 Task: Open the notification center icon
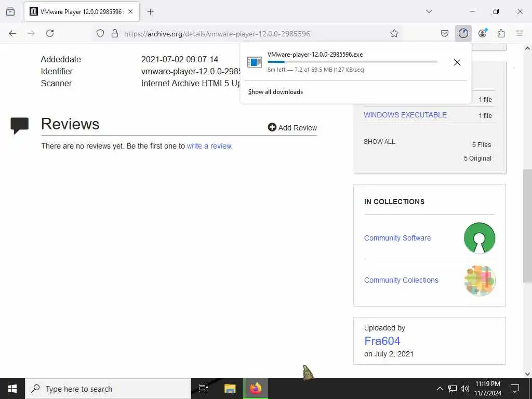(x=515, y=389)
